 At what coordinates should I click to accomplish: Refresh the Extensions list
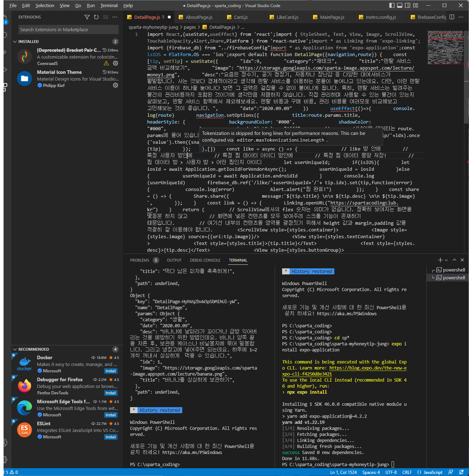[x=96, y=17]
